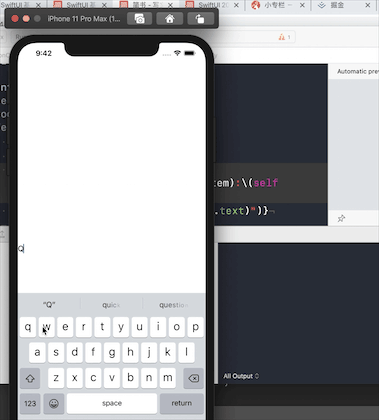The height and width of the screenshot is (420, 379).
Task: Click the iPhone 11 Pro Max simulator title
Action: click(84, 19)
